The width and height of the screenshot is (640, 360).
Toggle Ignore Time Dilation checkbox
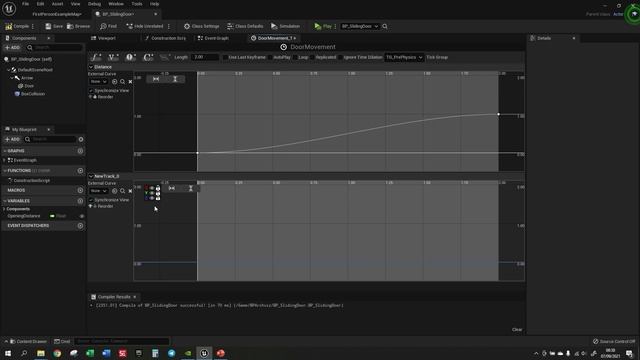340,57
